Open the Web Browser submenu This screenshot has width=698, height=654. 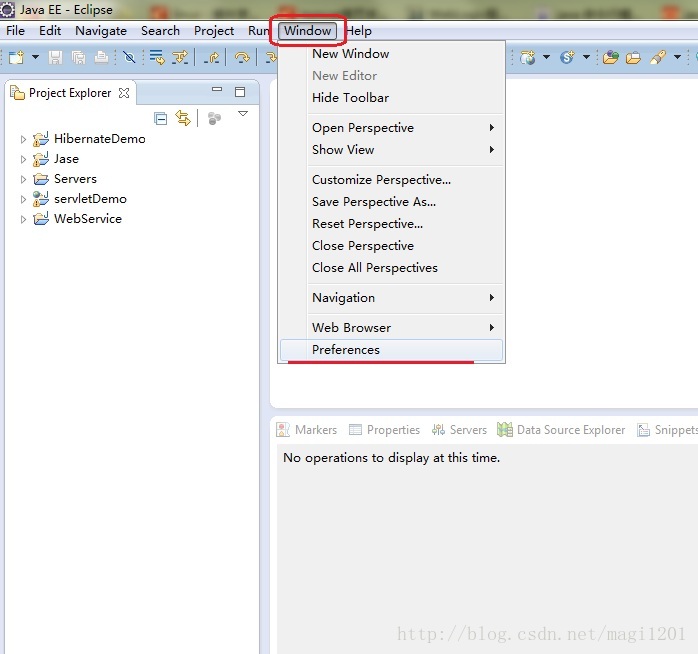[x=391, y=328]
